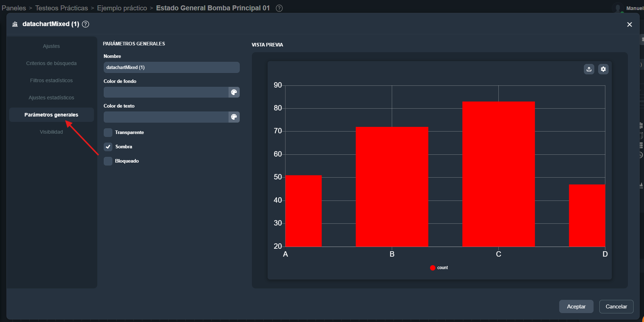
Task: Open chart settings gear icon
Action: click(603, 69)
